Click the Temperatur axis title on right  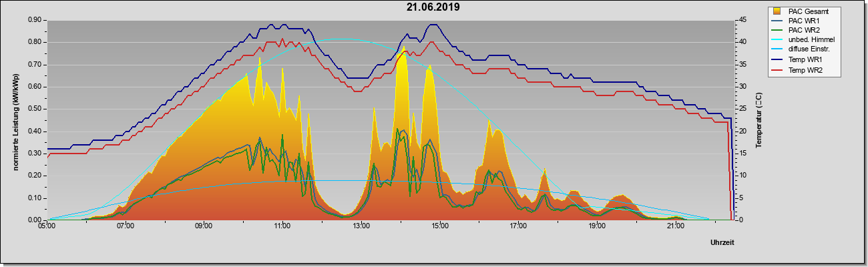click(x=758, y=120)
